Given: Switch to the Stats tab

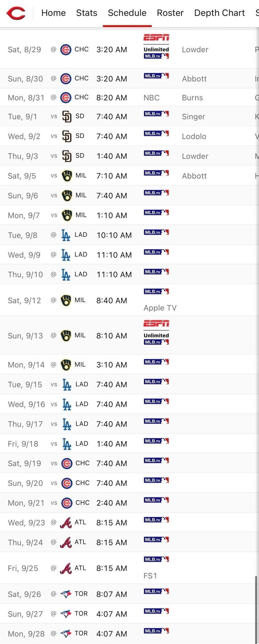Looking at the screenshot, I should 87,13.
